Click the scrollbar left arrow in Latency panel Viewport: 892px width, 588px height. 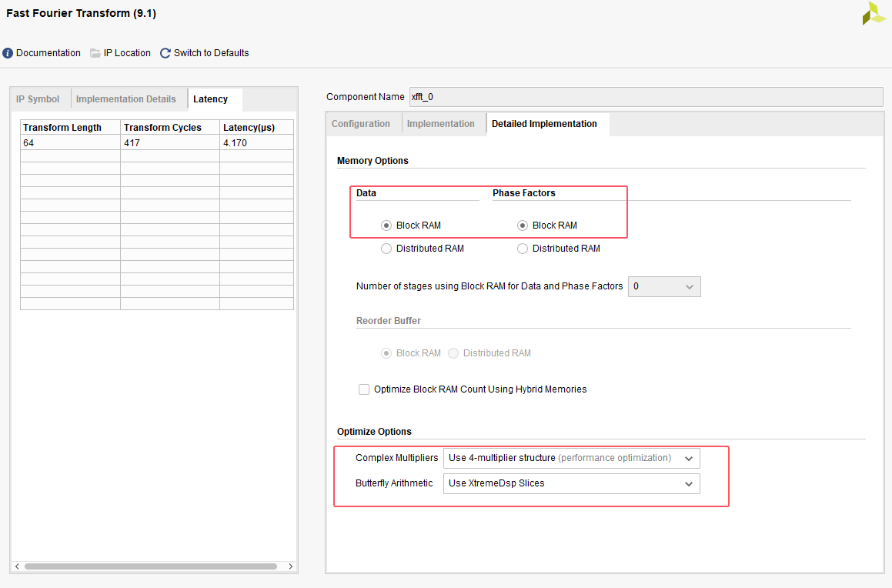point(17,566)
